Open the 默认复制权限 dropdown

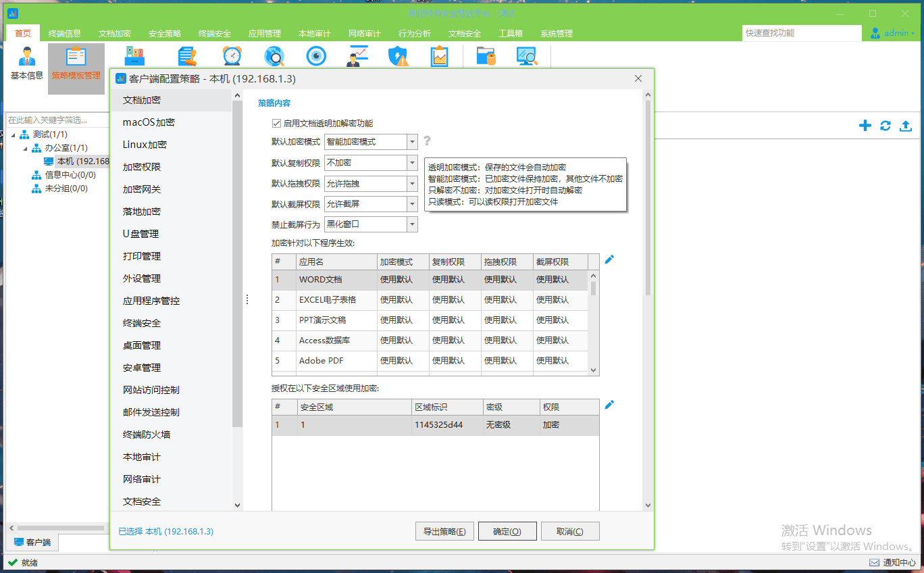(x=412, y=163)
